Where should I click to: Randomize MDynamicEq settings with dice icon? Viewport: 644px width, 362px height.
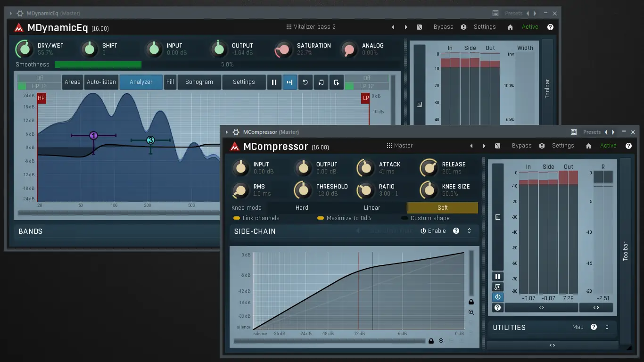coord(419,27)
